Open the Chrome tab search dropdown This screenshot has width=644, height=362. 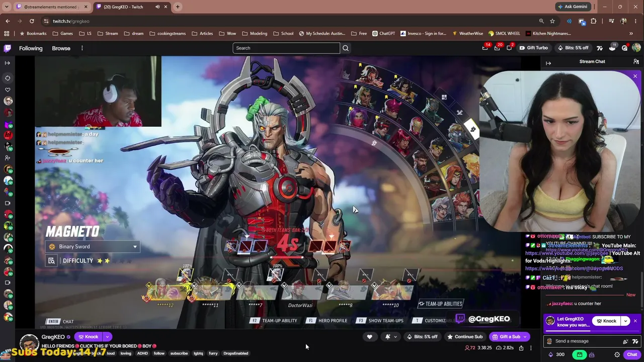pos(7,7)
